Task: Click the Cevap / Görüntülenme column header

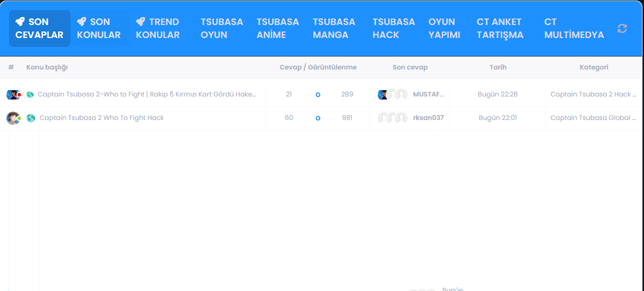Action: (318, 67)
